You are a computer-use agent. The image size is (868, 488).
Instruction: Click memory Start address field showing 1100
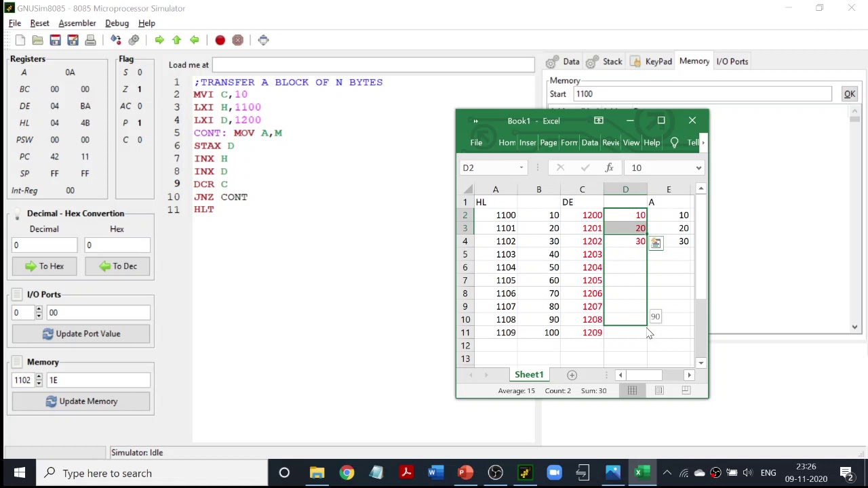point(701,94)
